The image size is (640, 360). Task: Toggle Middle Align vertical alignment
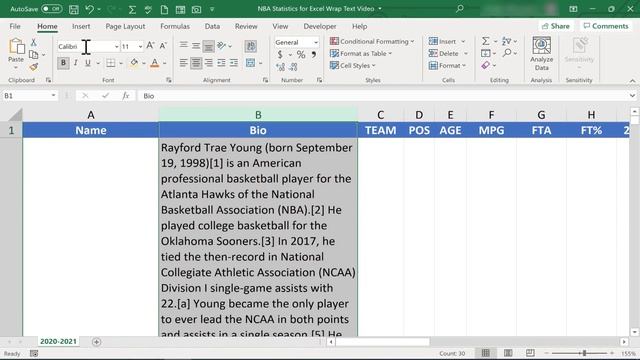tap(196, 46)
